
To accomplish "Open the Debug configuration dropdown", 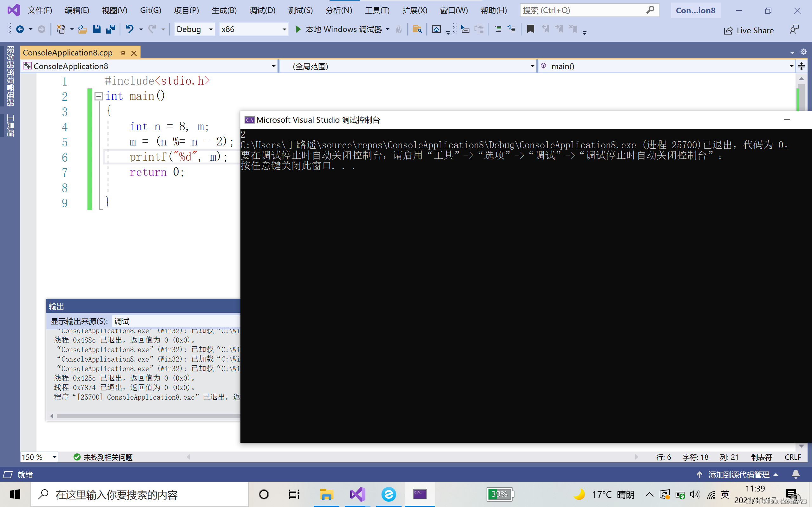I will tap(211, 29).
